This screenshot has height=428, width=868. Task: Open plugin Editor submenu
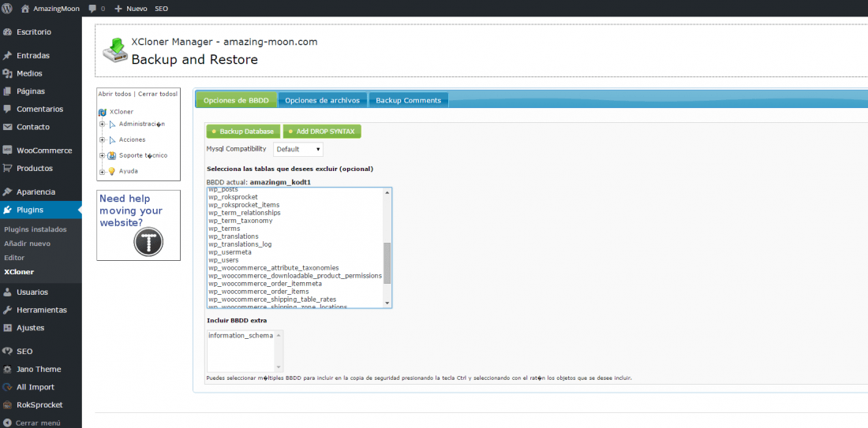click(x=14, y=258)
